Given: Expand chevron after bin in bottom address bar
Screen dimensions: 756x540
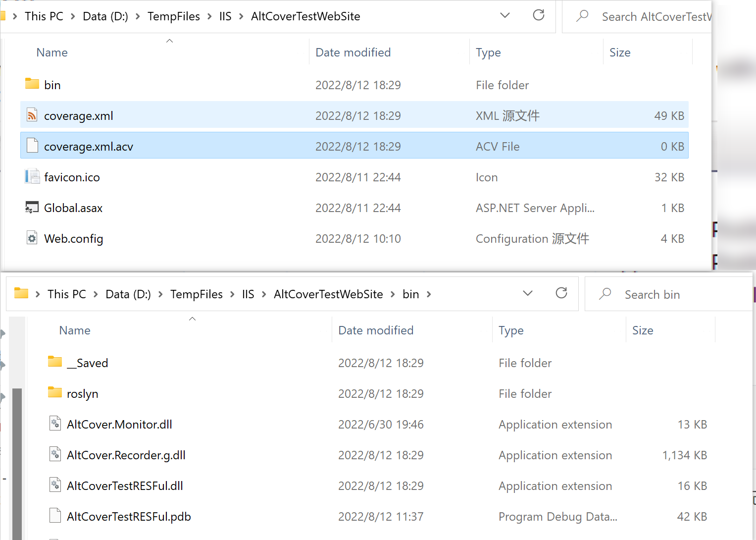Looking at the screenshot, I should (x=429, y=294).
